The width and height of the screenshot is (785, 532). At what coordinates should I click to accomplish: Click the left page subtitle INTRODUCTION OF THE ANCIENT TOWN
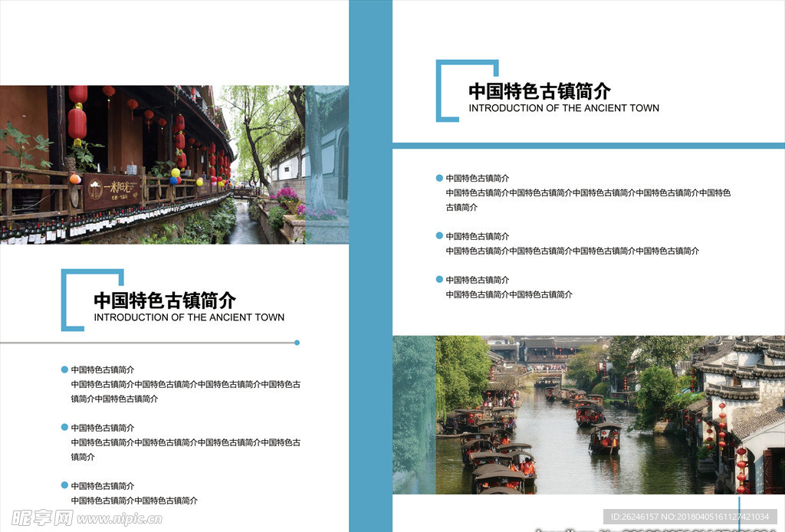pos(189,317)
